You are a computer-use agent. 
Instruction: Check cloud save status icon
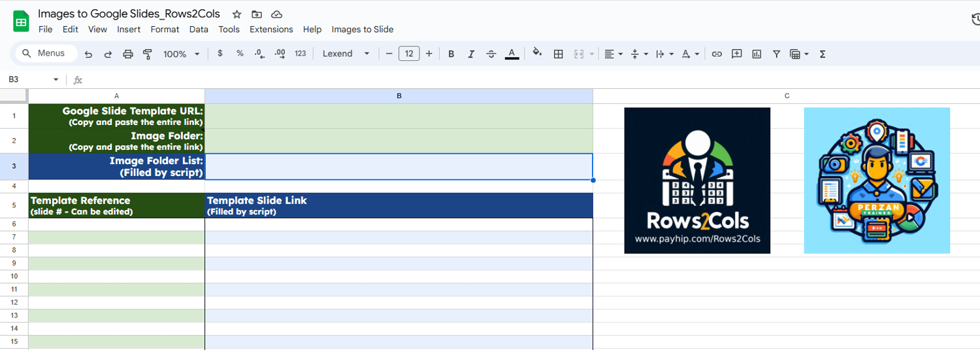[276, 14]
